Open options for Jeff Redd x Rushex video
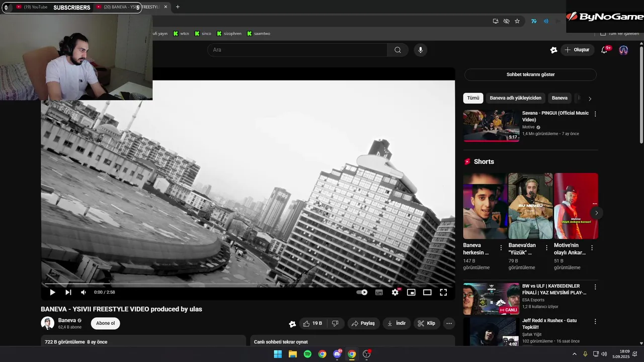The width and height of the screenshot is (644, 362). pyautogui.click(x=595, y=321)
